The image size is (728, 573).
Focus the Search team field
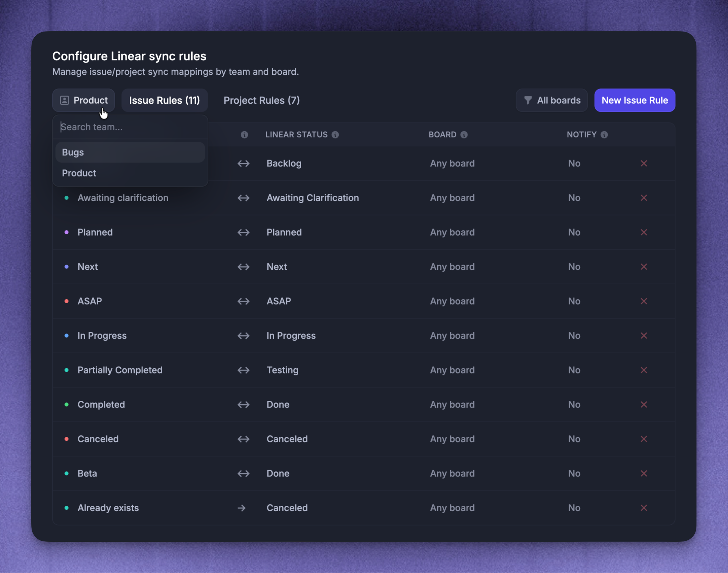pos(130,127)
